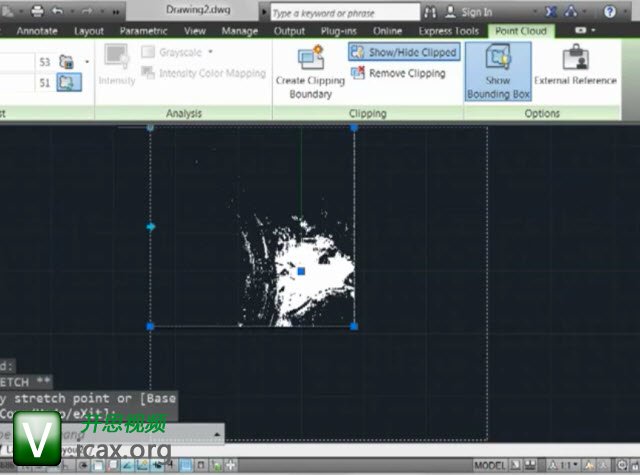Toggle Show/Hide Clipped button
640x475 pixels.
(403, 52)
